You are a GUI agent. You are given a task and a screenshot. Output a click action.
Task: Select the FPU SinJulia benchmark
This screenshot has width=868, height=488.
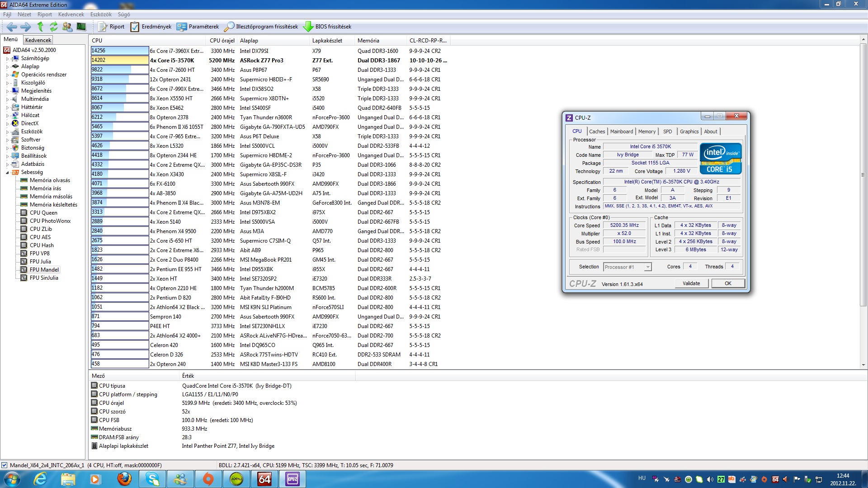pos(44,278)
